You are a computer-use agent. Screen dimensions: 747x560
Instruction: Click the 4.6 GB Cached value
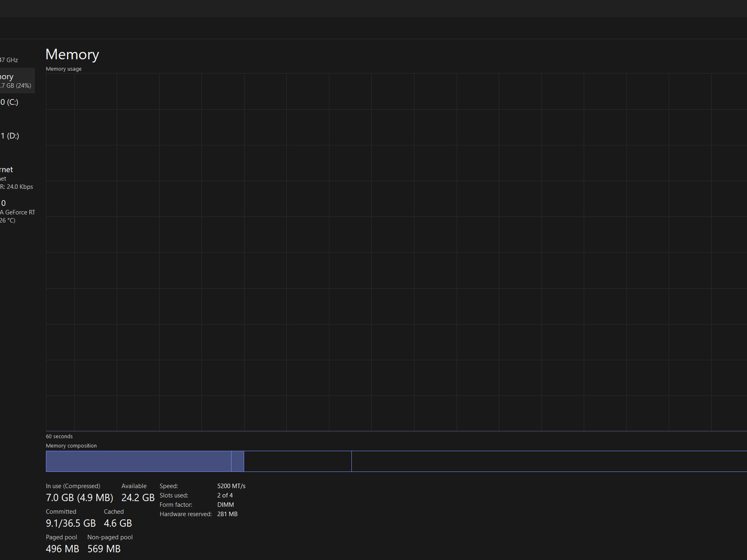click(x=117, y=523)
